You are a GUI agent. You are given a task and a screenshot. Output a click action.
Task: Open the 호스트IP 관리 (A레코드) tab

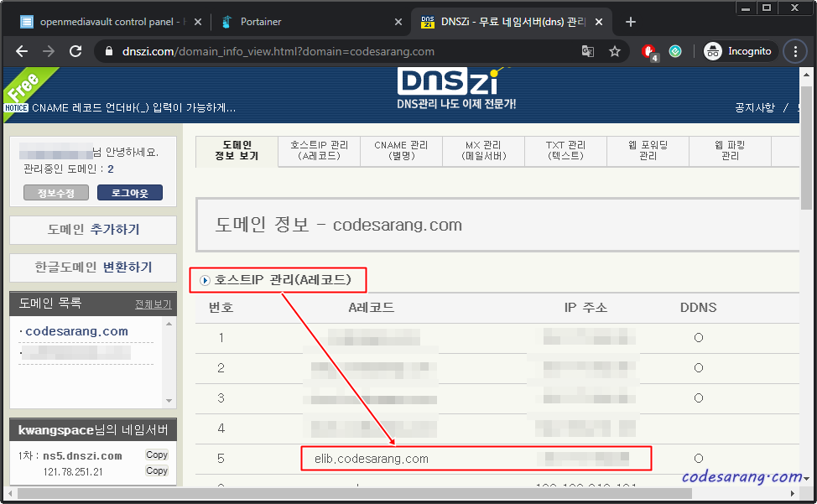click(x=319, y=150)
